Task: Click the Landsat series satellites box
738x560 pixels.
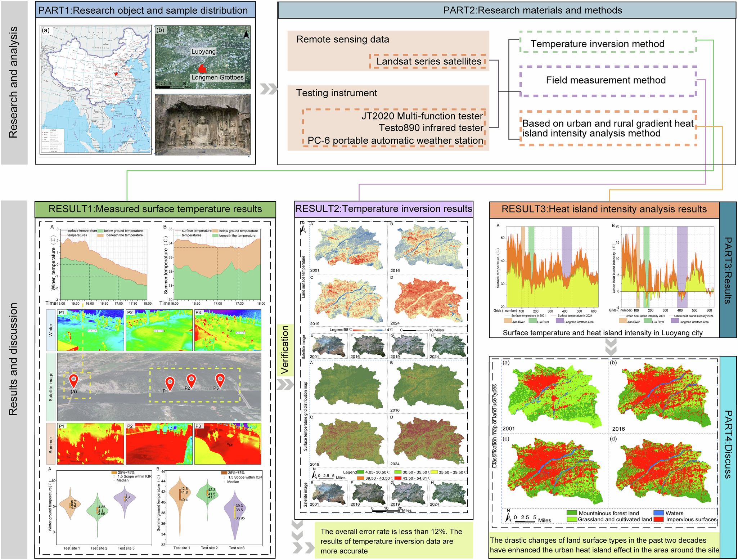Action: pyautogui.click(x=428, y=62)
